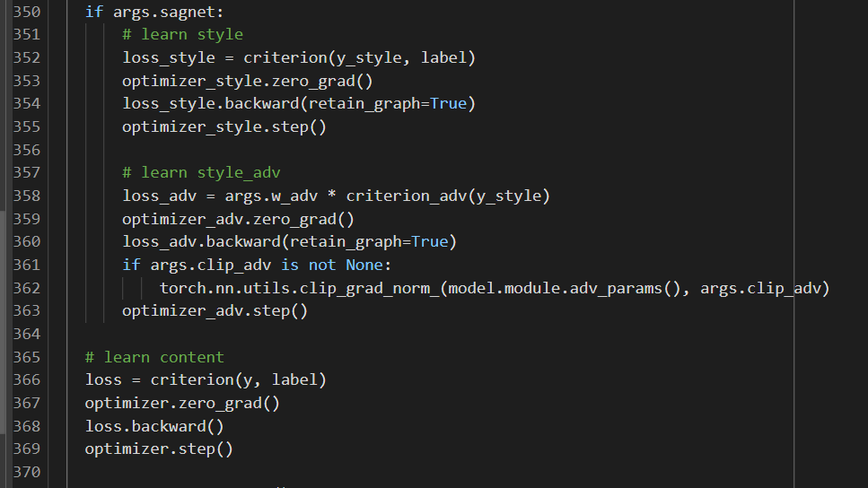
Task: Click 'True' keyword on line 354
Action: coord(448,103)
